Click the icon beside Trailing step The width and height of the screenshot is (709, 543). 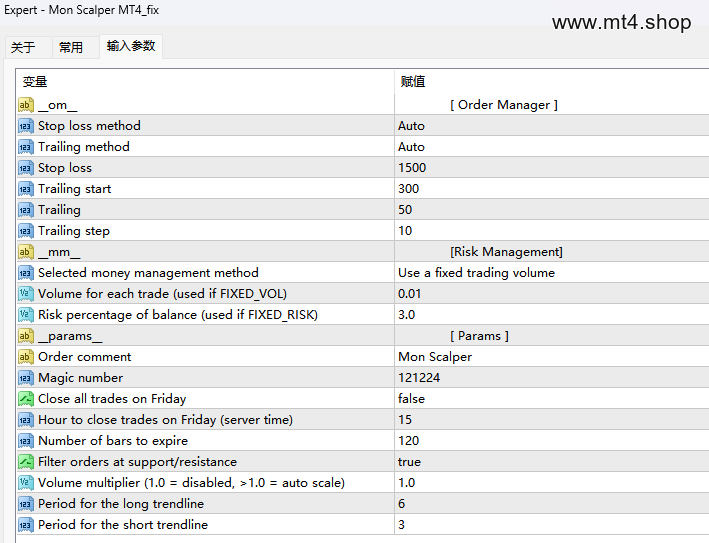26,231
